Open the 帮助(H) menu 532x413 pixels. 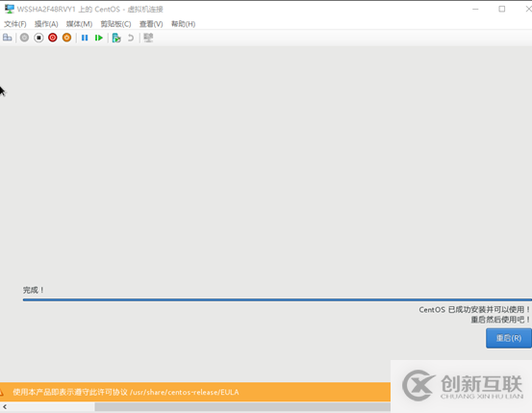pos(183,24)
